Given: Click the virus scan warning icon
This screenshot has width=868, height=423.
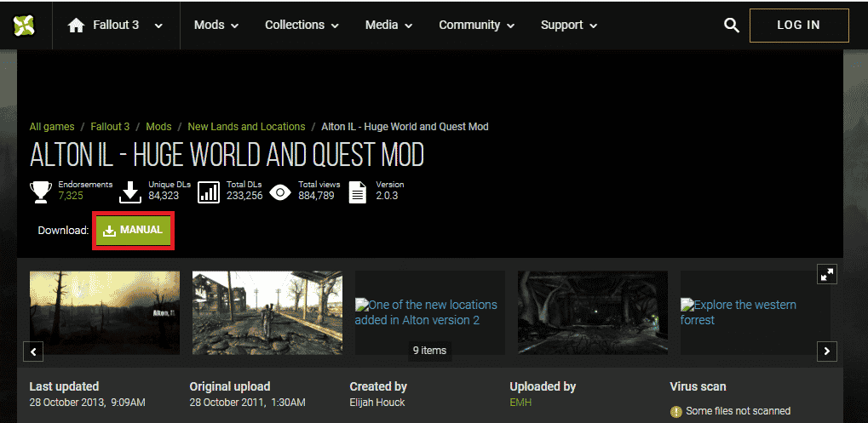Looking at the screenshot, I should [x=675, y=411].
